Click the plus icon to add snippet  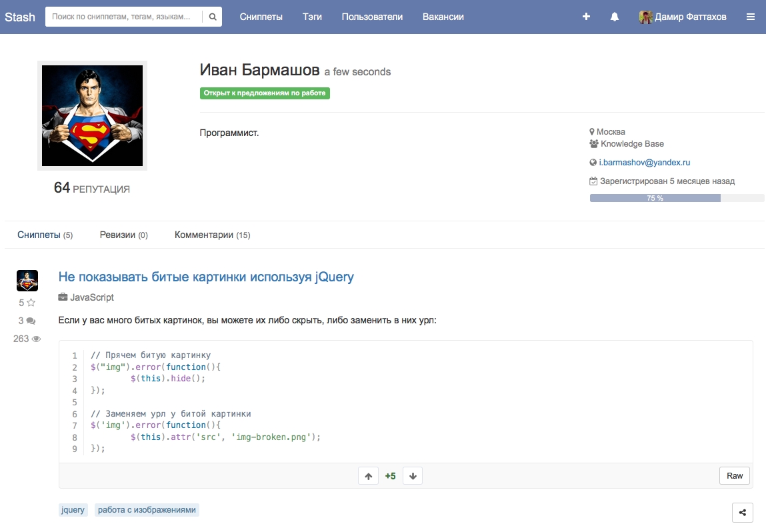pyautogui.click(x=586, y=17)
